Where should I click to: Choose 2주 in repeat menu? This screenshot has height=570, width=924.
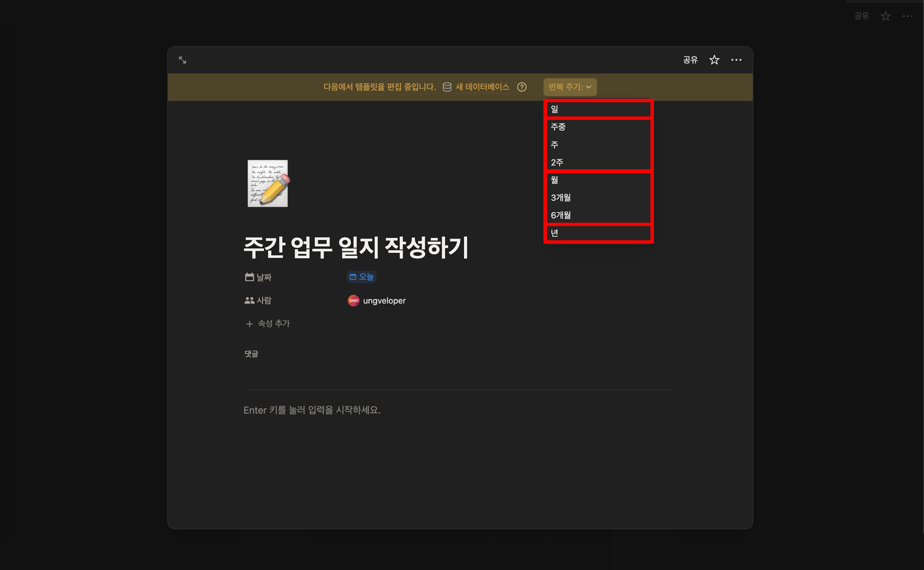click(x=598, y=162)
